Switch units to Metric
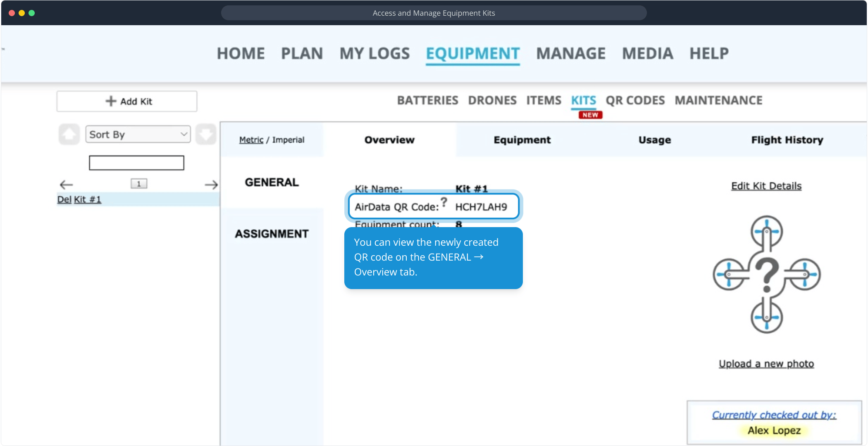Image resolution: width=868 pixels, height=446 pixels. pyautogui.click(x=251, y=140)
